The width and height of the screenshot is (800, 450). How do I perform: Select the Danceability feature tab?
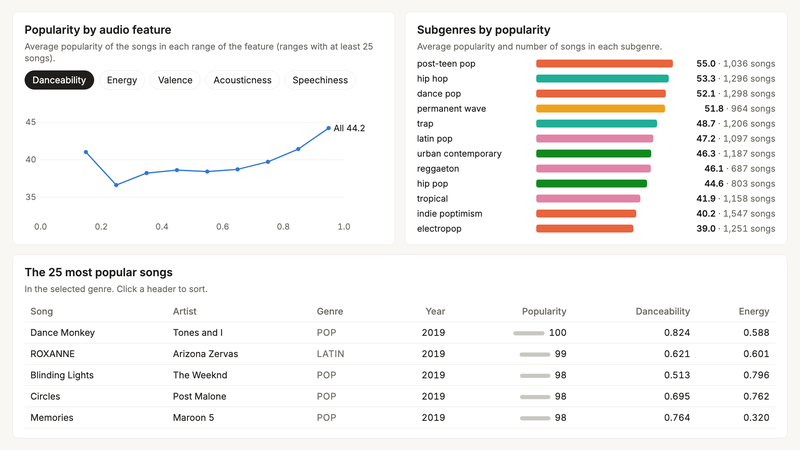[x=59, y=80]
